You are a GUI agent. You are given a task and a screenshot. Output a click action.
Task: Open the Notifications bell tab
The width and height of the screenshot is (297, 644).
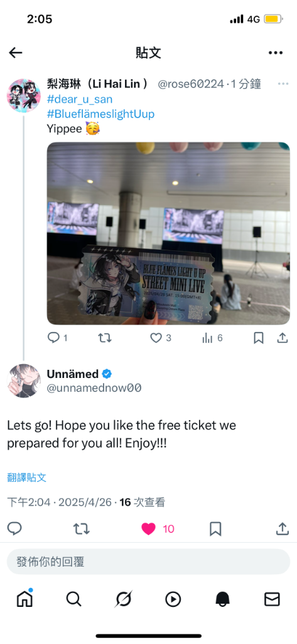(x=222, y=599)
